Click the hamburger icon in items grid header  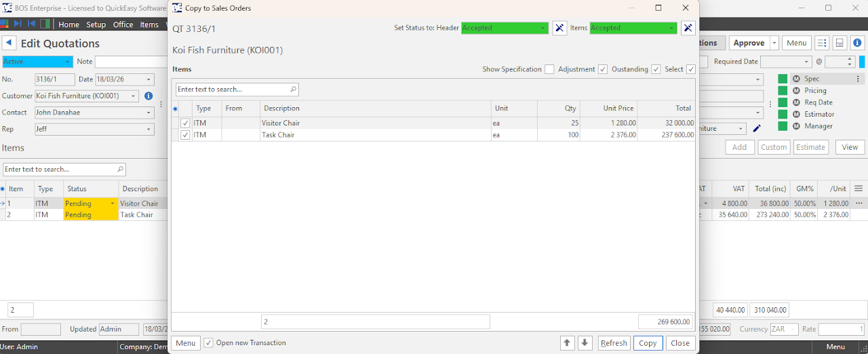(859, 189)
